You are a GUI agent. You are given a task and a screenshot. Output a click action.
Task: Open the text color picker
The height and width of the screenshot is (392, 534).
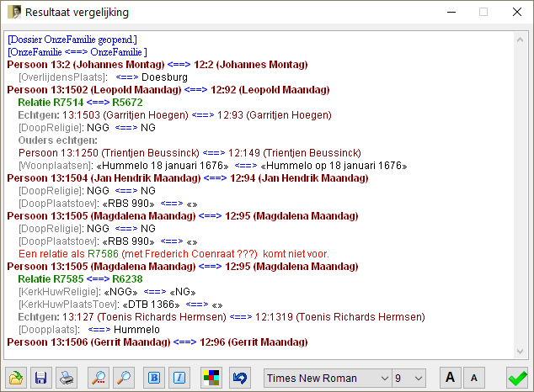(211, 378)
